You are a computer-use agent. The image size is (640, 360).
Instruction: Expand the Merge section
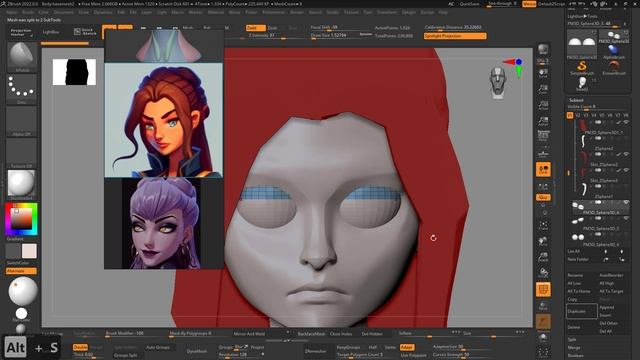tap(574, 348)
